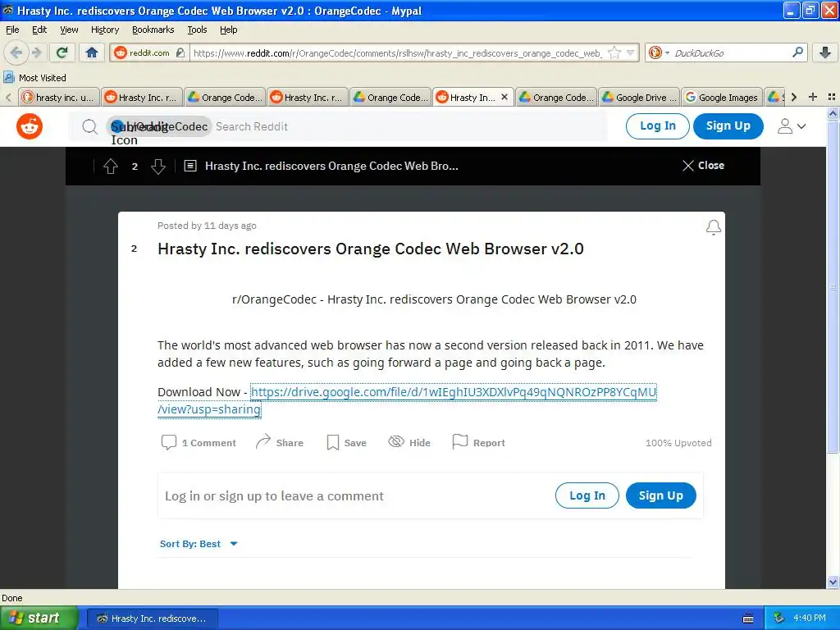Close the active Hrasty In... tab
The image size is (840, 630).
tap(504, 97)
